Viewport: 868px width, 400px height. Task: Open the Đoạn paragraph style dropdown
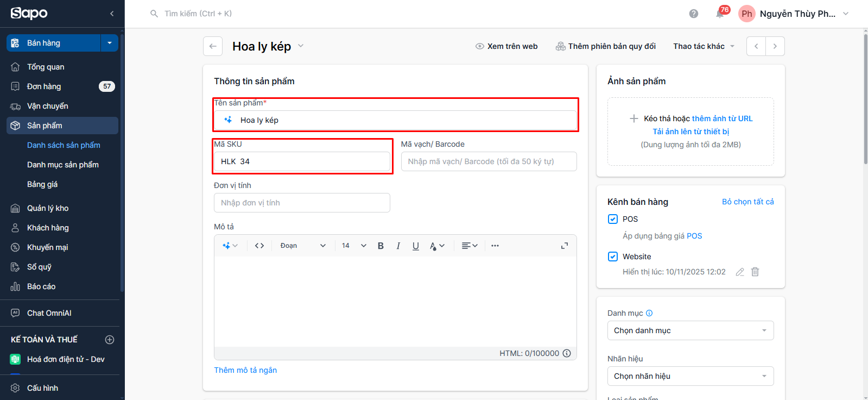(x=303, y=246)
